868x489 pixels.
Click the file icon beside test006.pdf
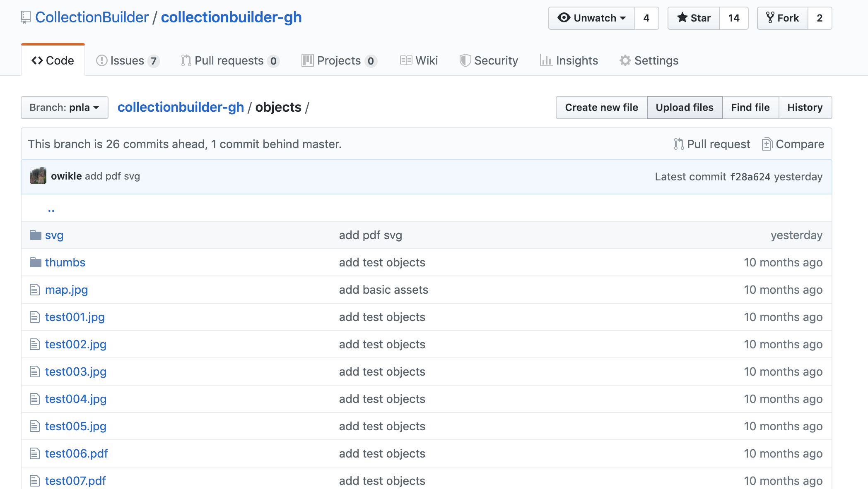[35, 453]
